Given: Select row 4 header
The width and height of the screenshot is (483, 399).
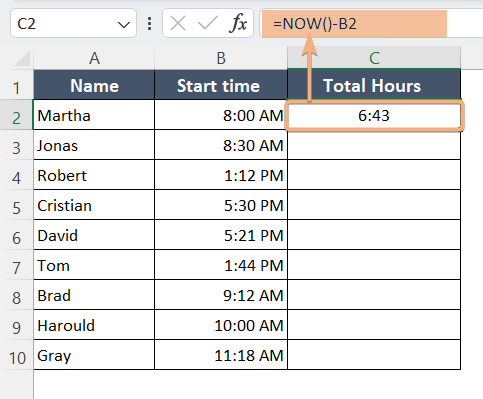Looking at the screenshot, I should click(17, 175).
